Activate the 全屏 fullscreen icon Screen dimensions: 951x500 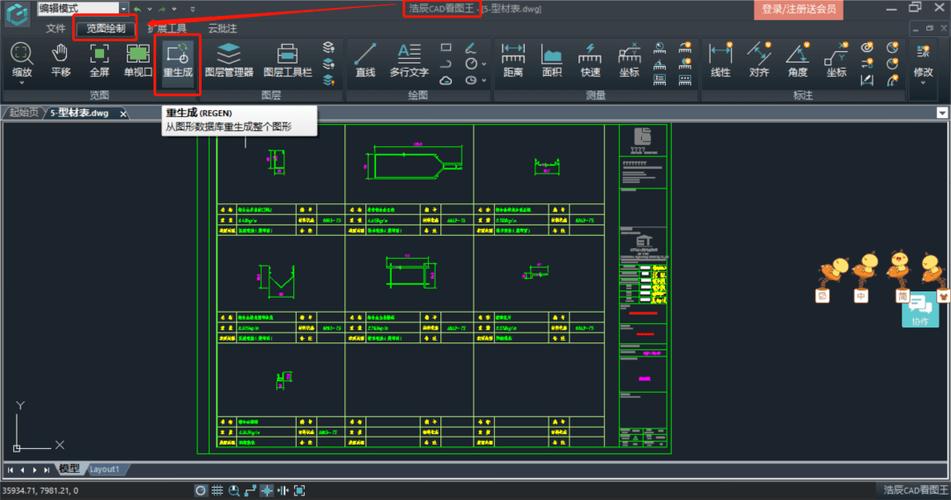point(99,60)
